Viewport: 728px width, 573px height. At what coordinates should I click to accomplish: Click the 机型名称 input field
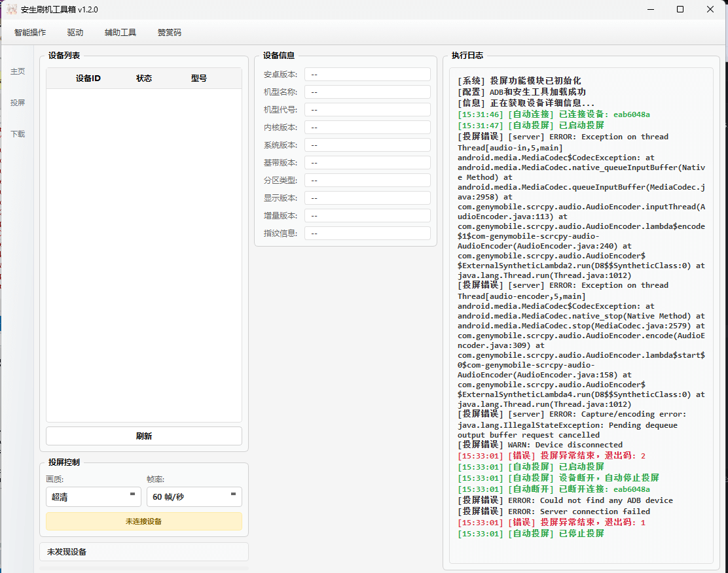click(x=367, y=92)
